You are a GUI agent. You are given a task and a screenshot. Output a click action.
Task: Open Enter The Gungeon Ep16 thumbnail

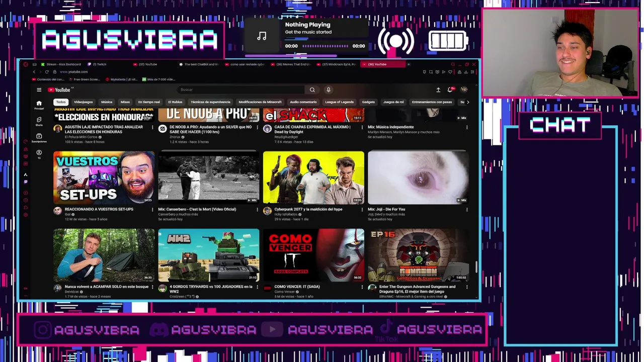418,255
